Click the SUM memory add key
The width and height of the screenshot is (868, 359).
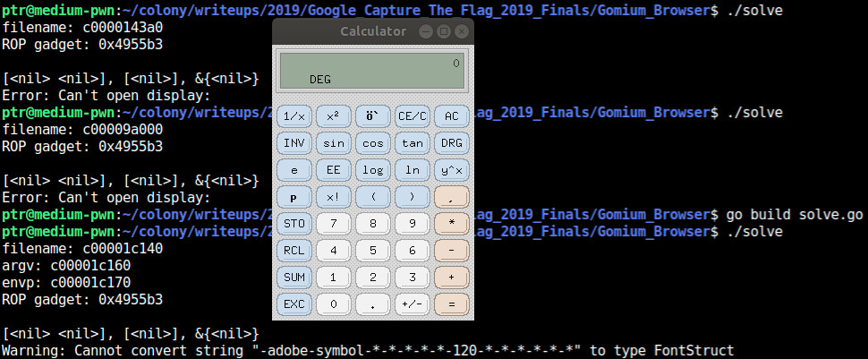[294, 277]
